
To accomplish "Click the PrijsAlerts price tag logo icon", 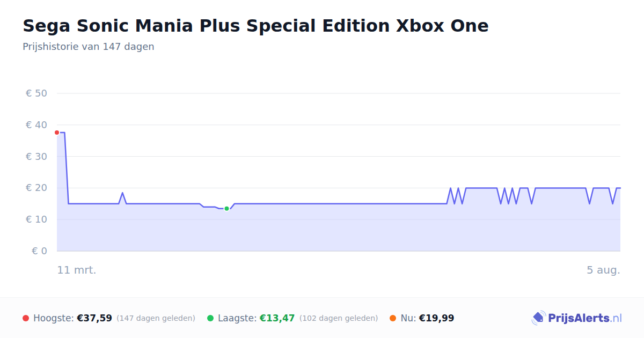I will (x=538, y=318).
